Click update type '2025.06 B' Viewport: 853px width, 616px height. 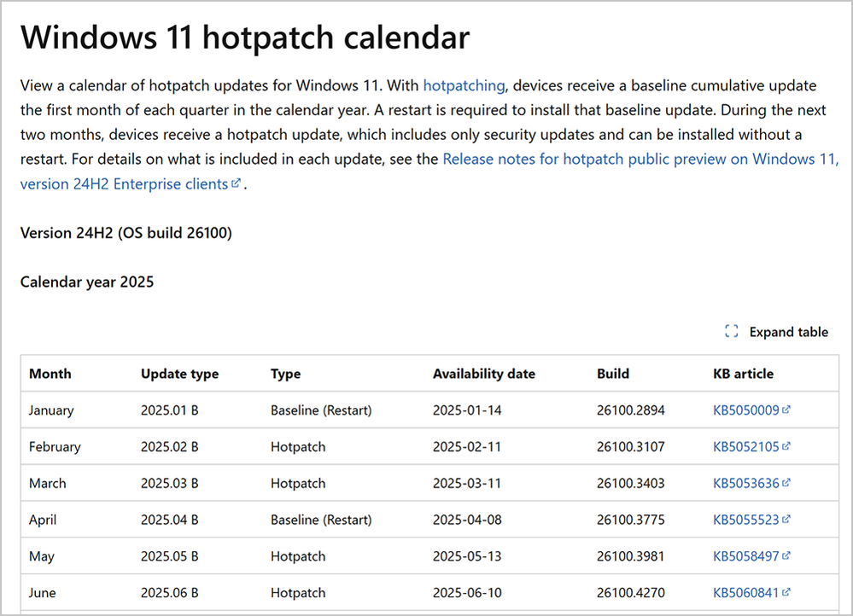[x=170, y=593]
